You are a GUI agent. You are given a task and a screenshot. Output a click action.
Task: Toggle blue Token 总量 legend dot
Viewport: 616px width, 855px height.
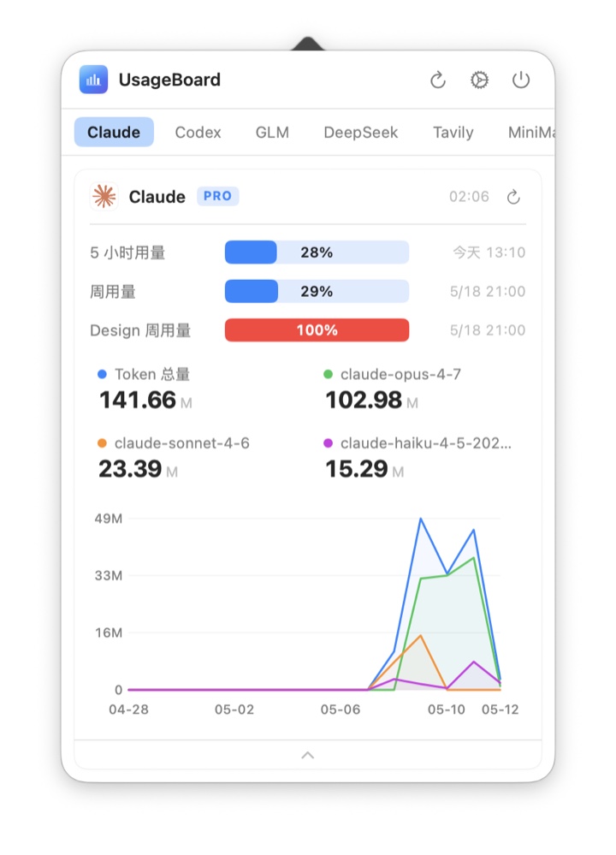coord(102,374)
